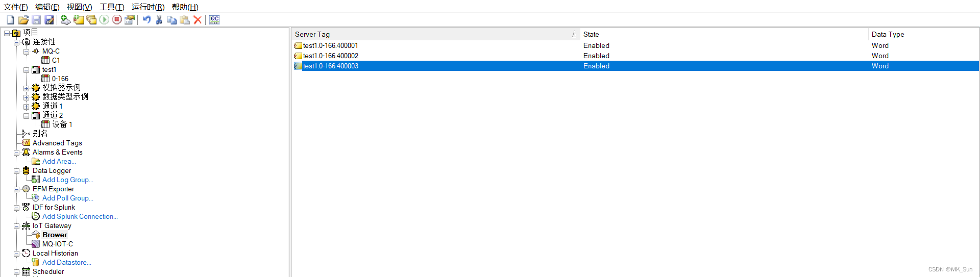
Task: Click the IoT Gateway network icon
Action: coord(26,225)
